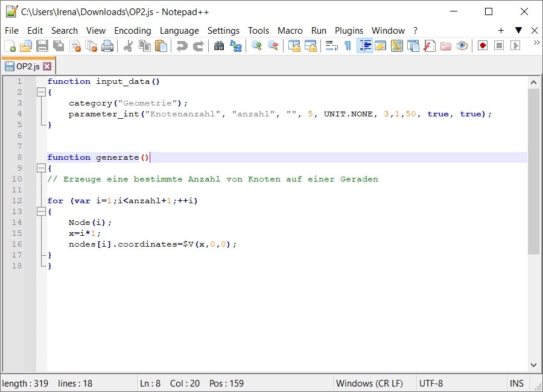
Task: Save the current file using Save icon
Action: coord(42,46)
